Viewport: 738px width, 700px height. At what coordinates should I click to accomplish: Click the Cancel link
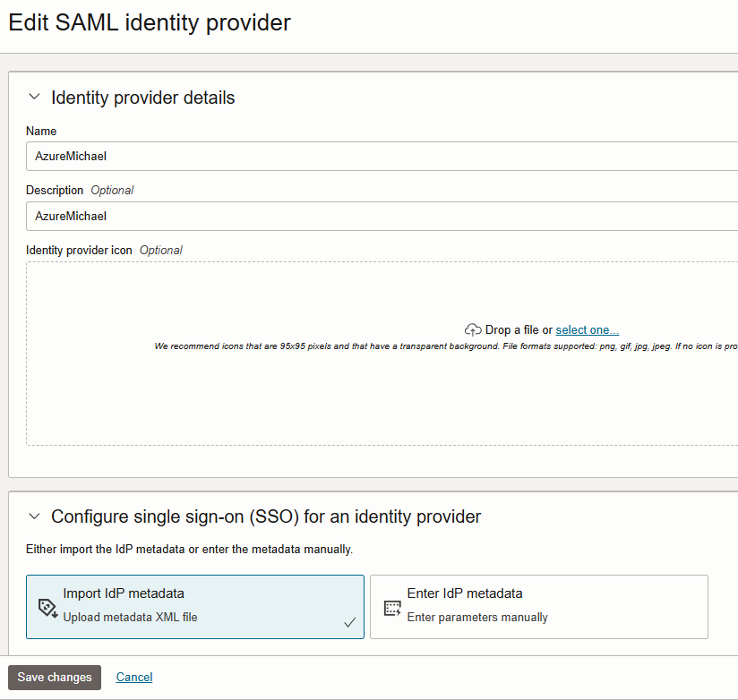pos(134,678)
